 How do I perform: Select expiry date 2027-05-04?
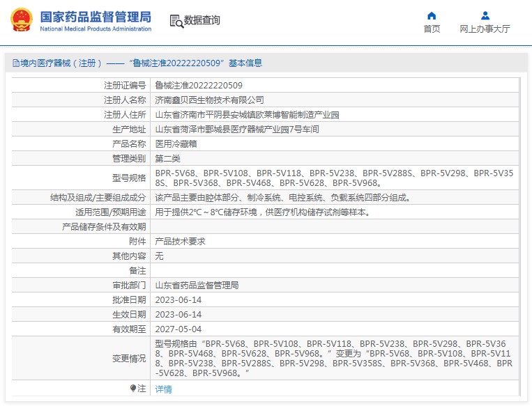click(x=178, y=329)
